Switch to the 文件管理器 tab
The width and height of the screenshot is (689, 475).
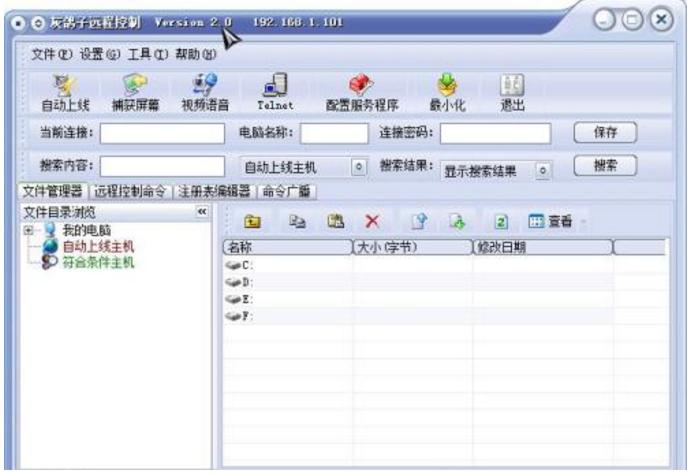coord(53,191)
